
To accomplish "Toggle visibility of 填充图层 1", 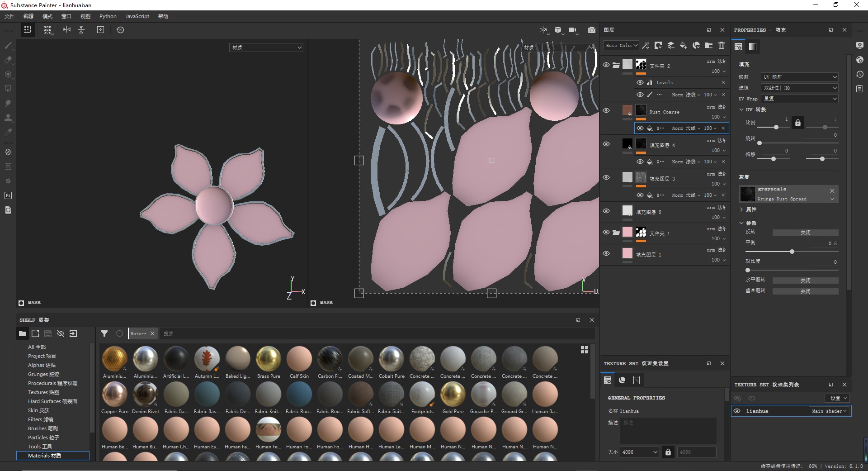I will [606, 253].
